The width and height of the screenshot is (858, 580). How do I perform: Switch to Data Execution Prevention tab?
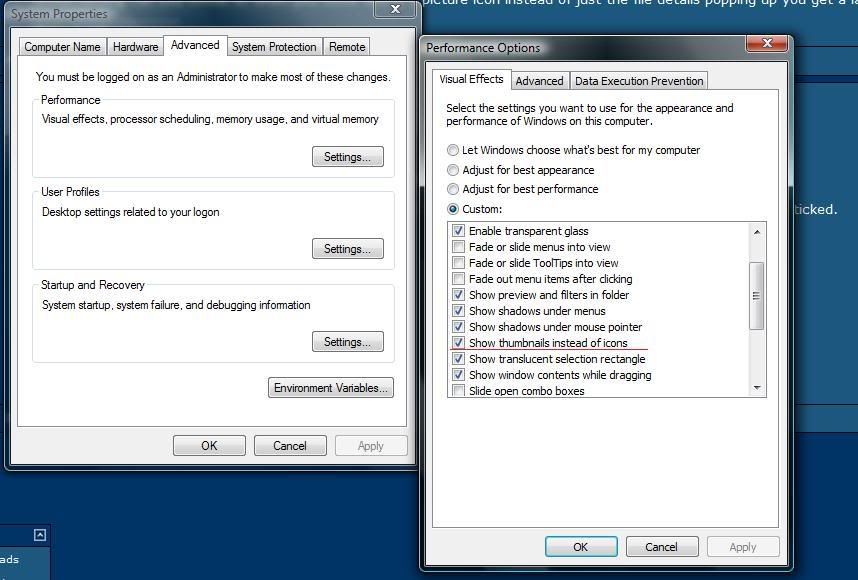point(639,81)
